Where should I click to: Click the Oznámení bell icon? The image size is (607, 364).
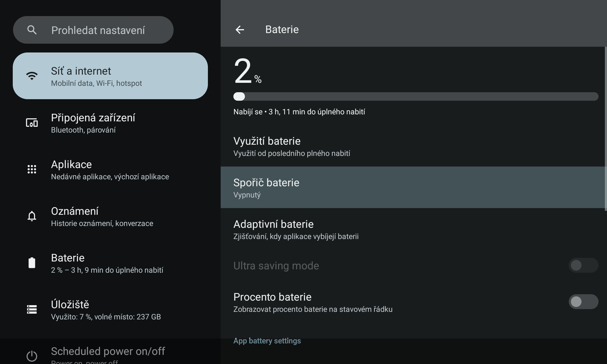tap(32, 216)
